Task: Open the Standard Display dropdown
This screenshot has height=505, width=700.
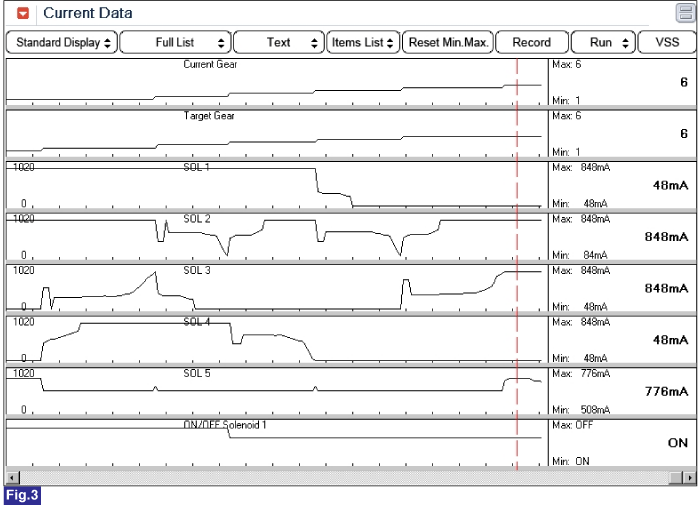Action: click(62, 42)
